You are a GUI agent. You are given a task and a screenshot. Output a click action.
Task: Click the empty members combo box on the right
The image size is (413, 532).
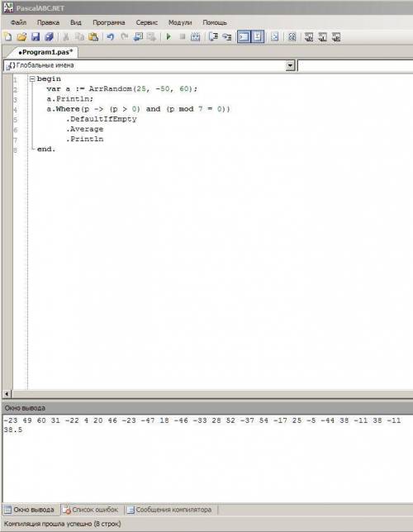[x=355, y=65]
